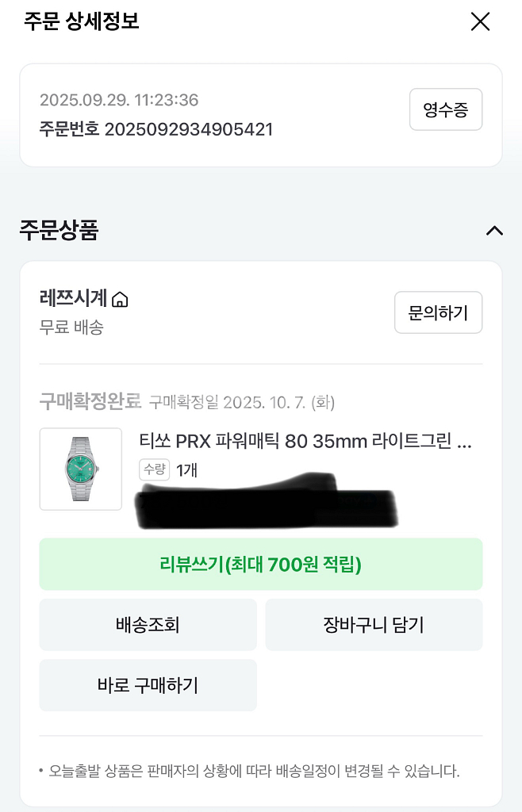Open the Tissot PRX product thumbnail
The image size is (522, 812).
(80, 469)
